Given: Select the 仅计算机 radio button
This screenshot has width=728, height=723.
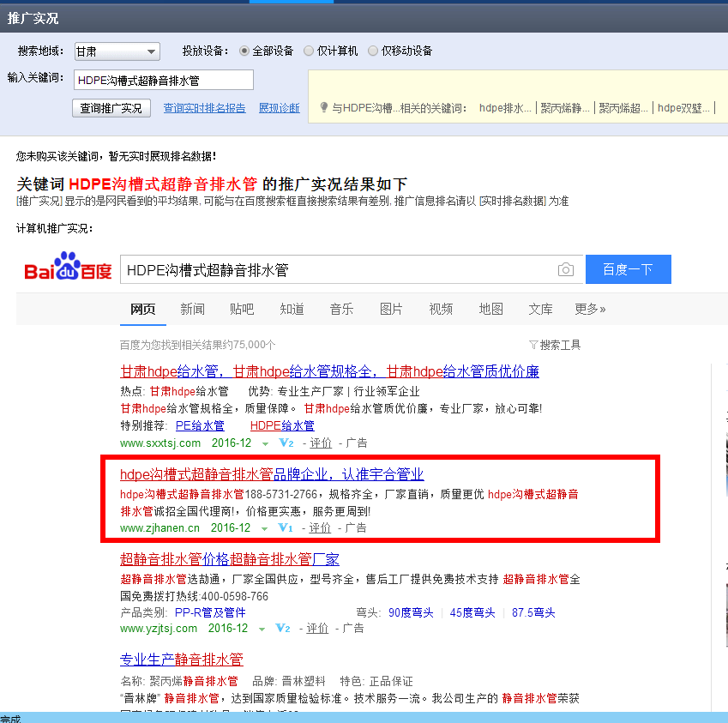Looking at the screenshot, I should pos(309,51).
